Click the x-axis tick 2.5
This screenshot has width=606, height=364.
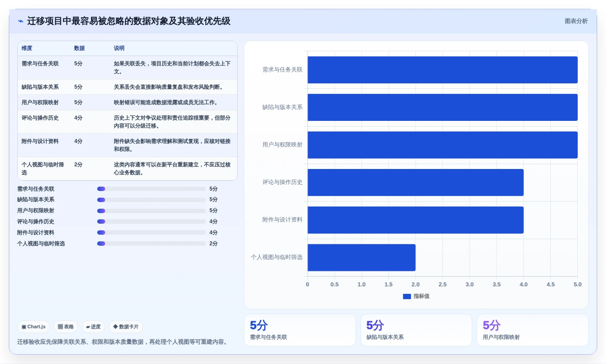(443, 285)
